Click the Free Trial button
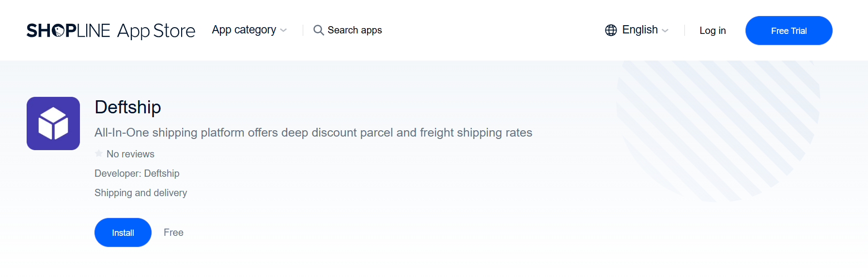Screen dimensions: 868x277 pos(789,31)
